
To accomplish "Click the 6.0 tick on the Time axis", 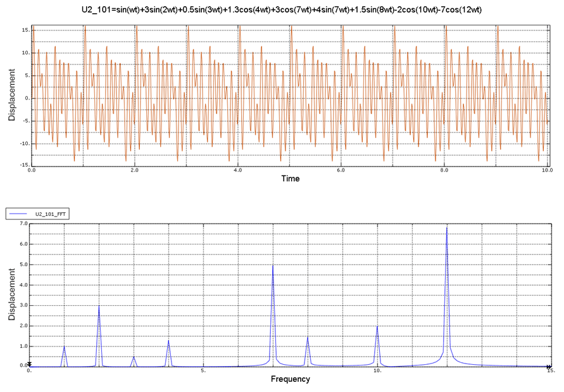I will pyautogui.click(x=341, y=170).
